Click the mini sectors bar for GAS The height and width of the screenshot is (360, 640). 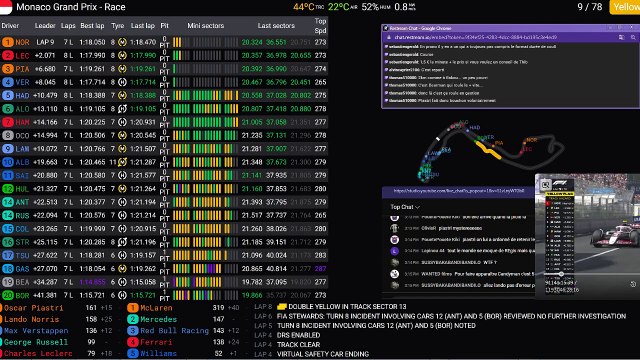click(x=205, y=269)
